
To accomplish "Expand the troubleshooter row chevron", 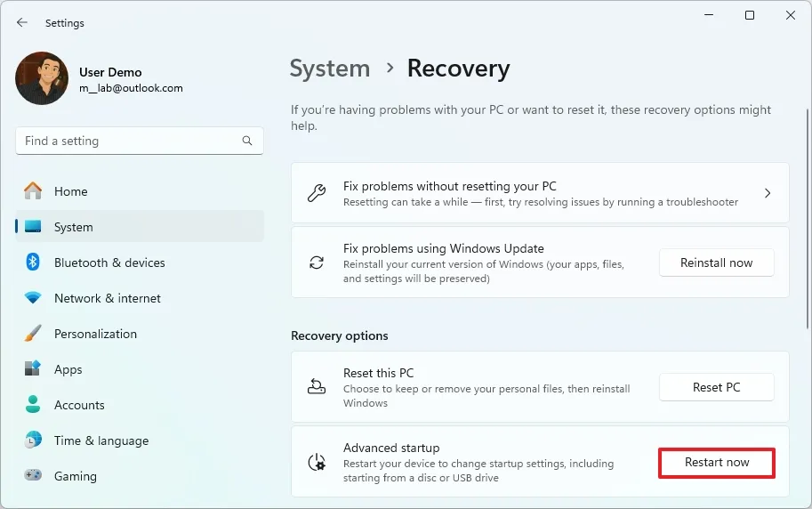I will (x=768, y=193).
